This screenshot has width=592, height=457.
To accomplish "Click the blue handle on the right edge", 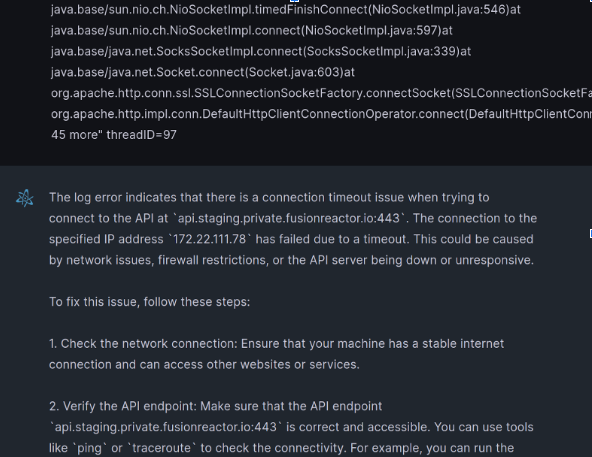I will coord(590,233).
